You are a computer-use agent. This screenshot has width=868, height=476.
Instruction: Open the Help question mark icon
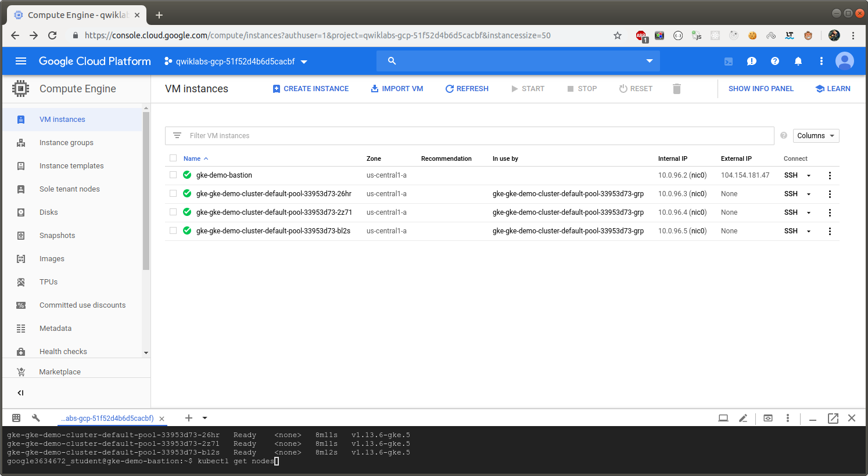click(775, 61)
